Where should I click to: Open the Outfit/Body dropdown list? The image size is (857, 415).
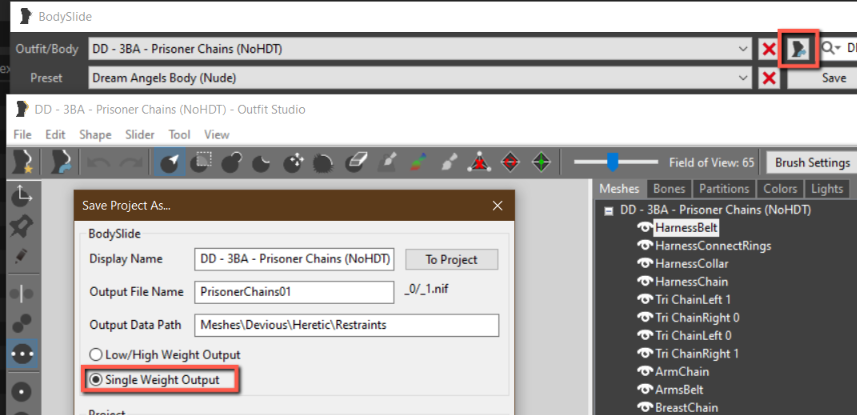tap(743, 49)
